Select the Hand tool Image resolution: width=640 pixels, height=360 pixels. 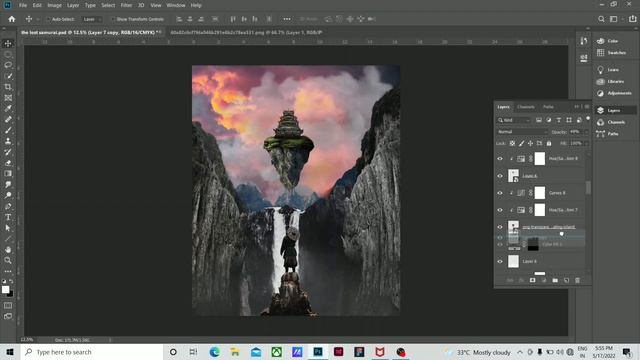click(8, 249)
